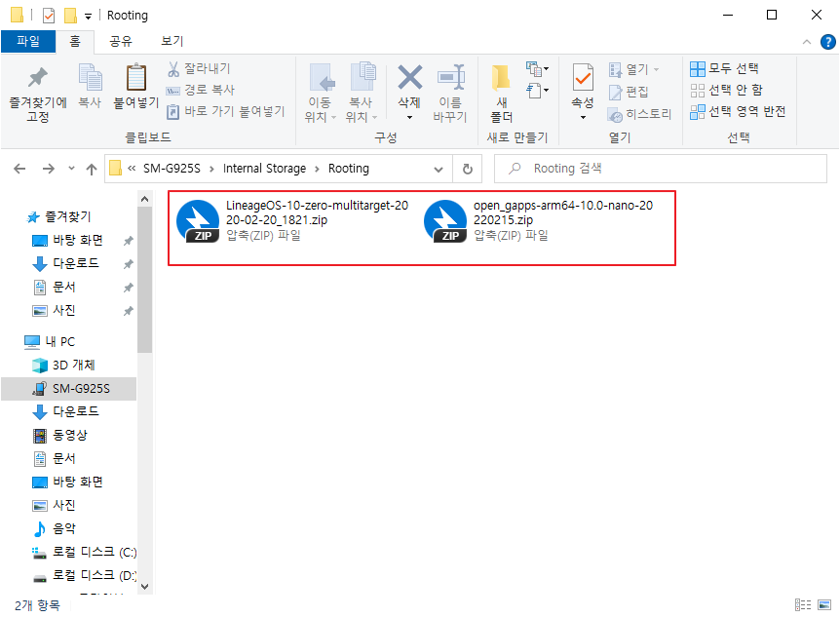Screen dimensions: 840x618
Task: Open the Copy to (복사 위치) menu
Action: (362, 93)
